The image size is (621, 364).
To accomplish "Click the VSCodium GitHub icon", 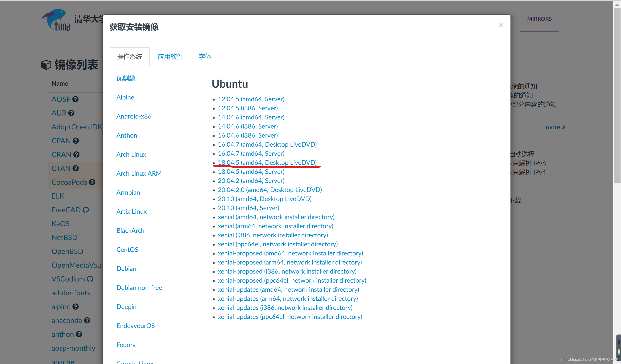I will (x=90, y=279).
